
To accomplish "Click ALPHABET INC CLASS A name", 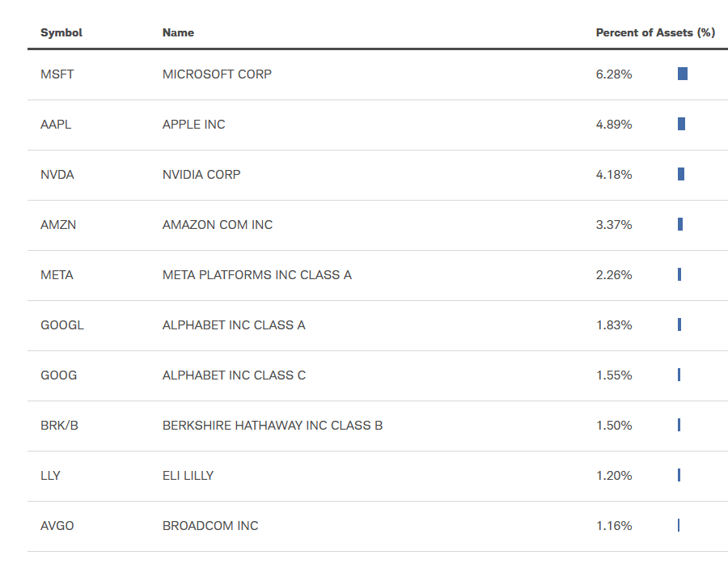I will coord(234,325).
